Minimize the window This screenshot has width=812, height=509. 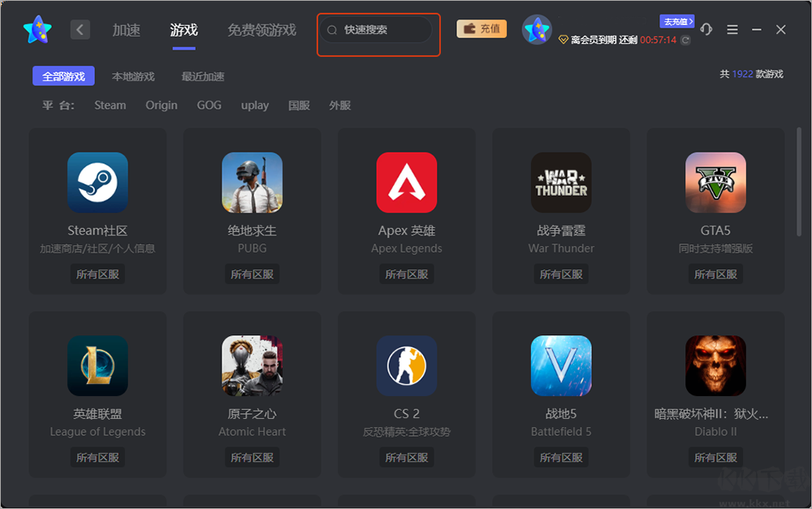pos(757,29)
